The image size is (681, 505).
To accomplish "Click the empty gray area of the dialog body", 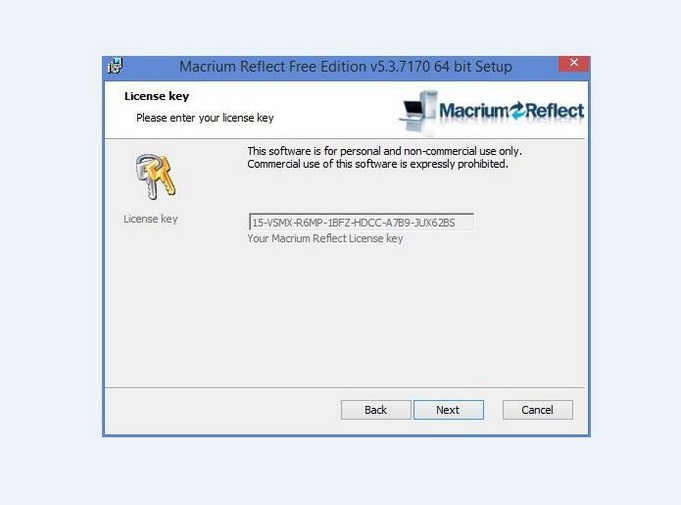I will [x=345, y=317].
